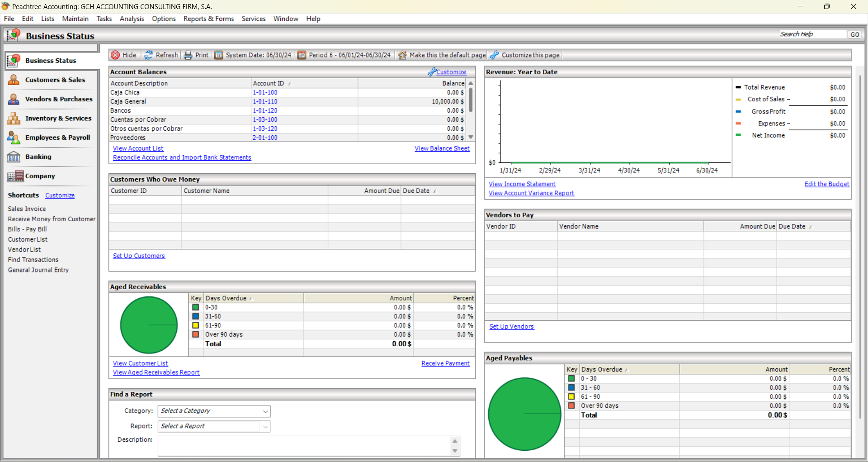The height and width of the screenshot is (462, 868).
Task: Open account ID 1-01-110 link
Action: (x=265, y=102)
